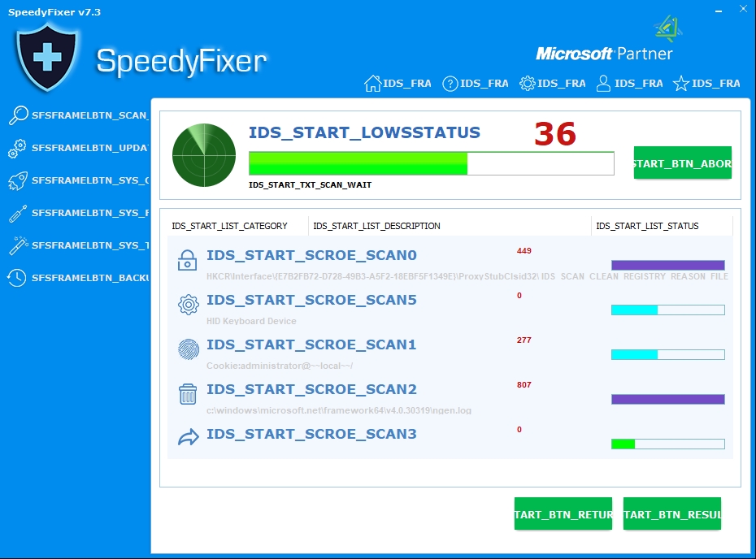Click the trash bin icon for SCAN2 row

tap(188, 394)
